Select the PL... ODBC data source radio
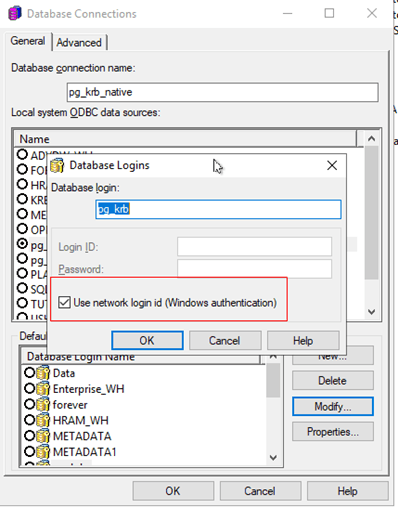Image resolution: width=398 pixels, height=508 pixels. click(x=22, y=273)
